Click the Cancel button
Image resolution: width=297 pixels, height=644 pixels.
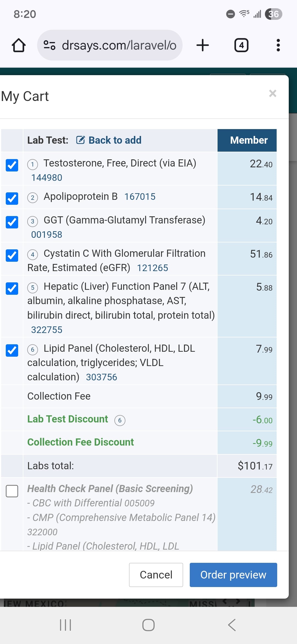[x=156, y=575]
